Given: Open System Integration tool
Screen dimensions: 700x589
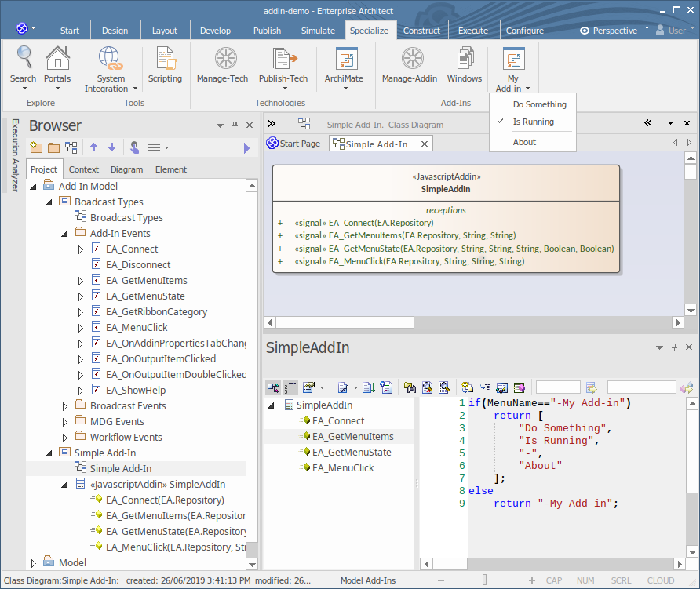Looking at the screenshot, I should [x=111, y=69].
